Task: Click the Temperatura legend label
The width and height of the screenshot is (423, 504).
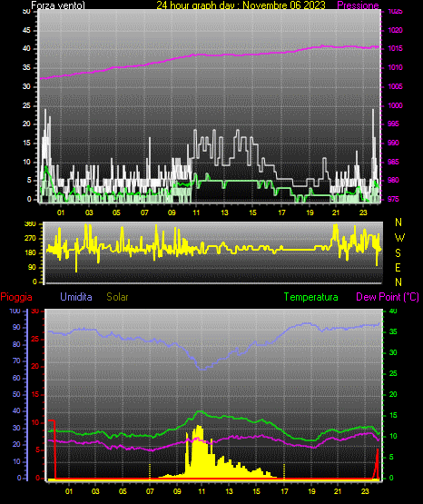Action: [x=311, y=297]
